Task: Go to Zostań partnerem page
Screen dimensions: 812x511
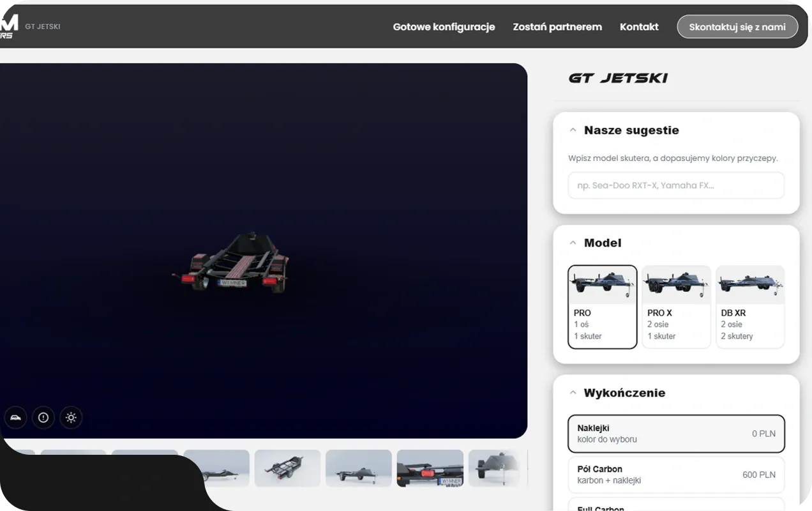Action: pyautogui.click(x=557, y=27)
